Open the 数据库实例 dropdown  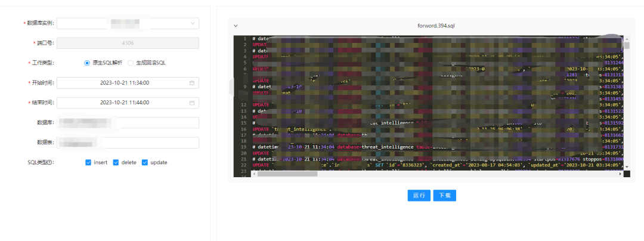pos(128,23)
